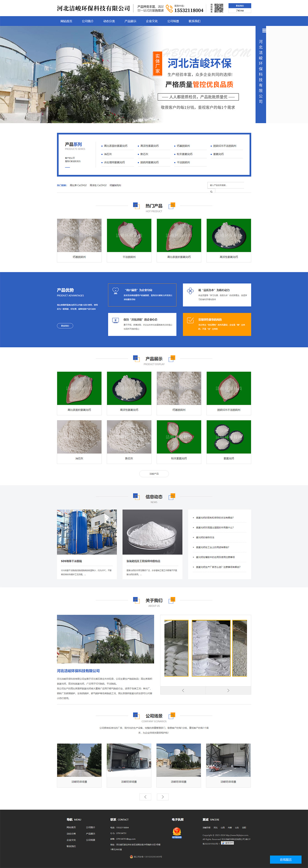The width and height of the screenshot is (308, 868).
Task: Click the monitor icon in 开拓进取 card
Action: (x=115, y=320)
